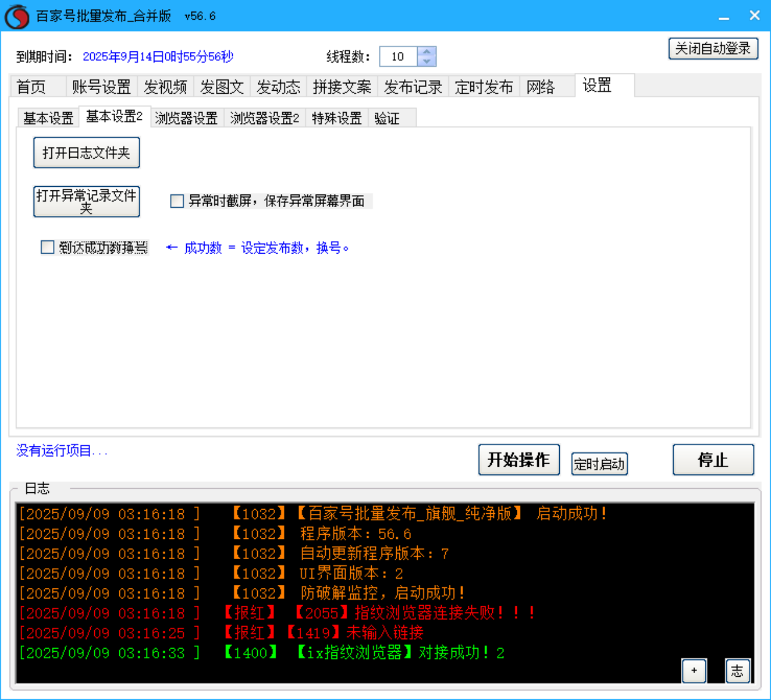The height and width of the screenshot is (700, 771).
Task: Open the 定时发布 tab
Action: point(484,87)
